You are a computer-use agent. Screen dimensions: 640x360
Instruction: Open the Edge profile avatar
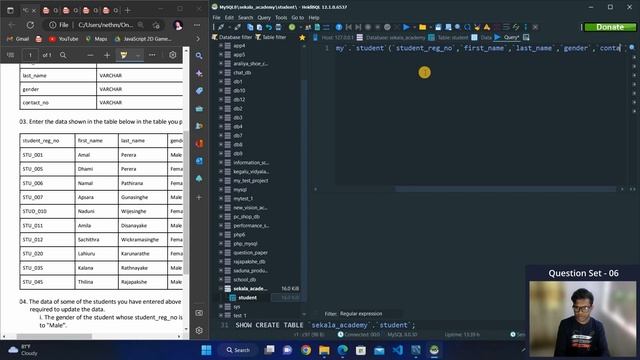178,25
